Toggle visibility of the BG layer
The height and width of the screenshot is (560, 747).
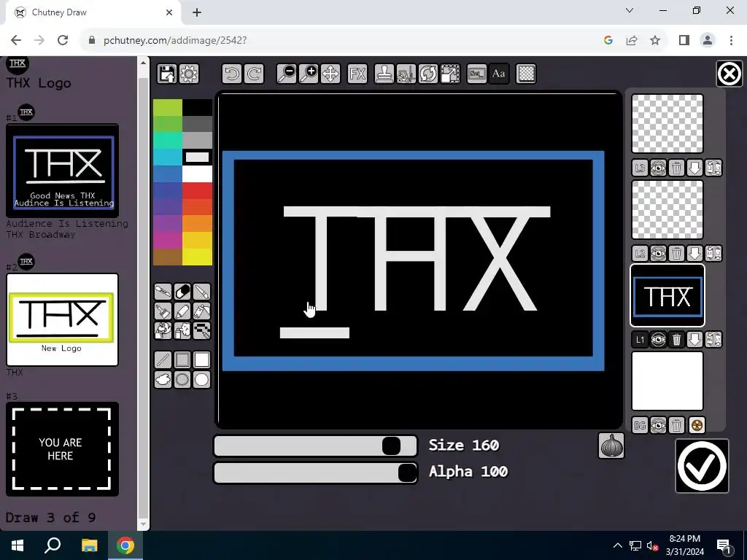point(659,425)
